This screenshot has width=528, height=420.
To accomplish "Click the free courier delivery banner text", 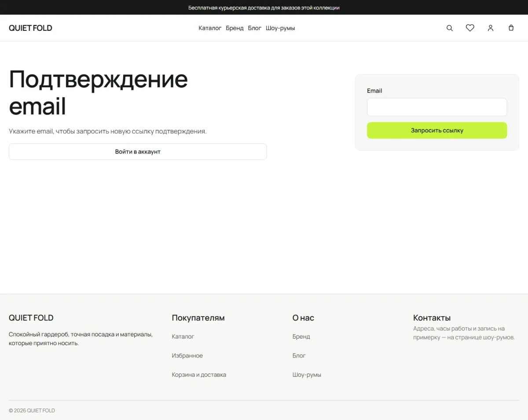I will tap(264, 7).
